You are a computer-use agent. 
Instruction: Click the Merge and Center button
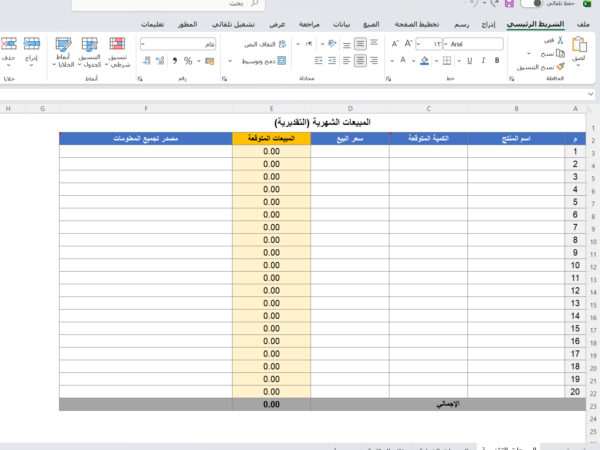pyautogui.click(x=264, y=61)
